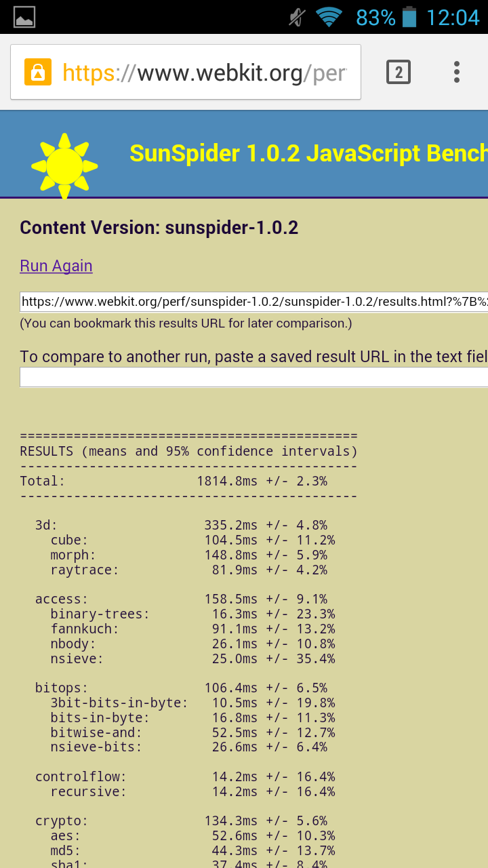
Task: Tap the muted sound status icon
Action: click(x=296, y=17)
